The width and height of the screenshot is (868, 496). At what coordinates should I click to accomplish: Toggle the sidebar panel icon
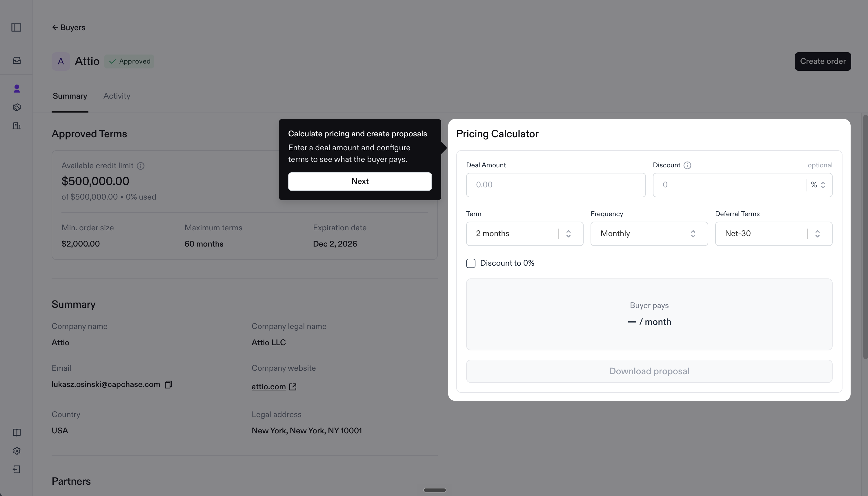pyautogui.click(x=16, y=27)
